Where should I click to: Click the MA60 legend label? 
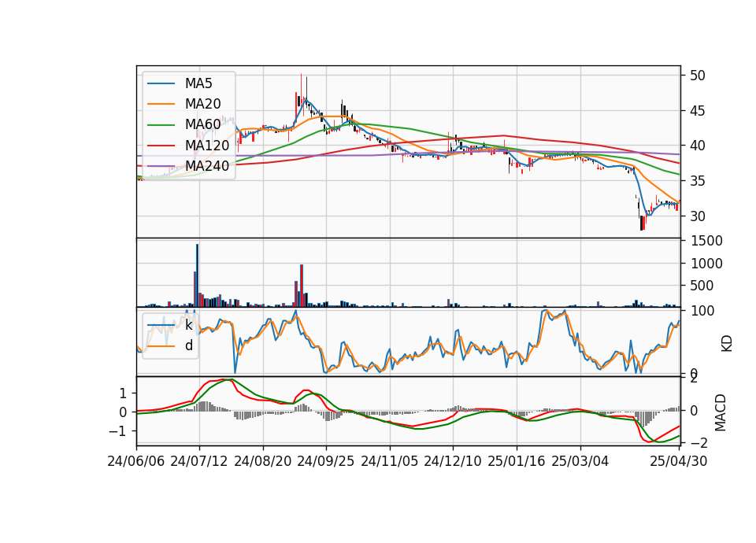coord(202,124)
